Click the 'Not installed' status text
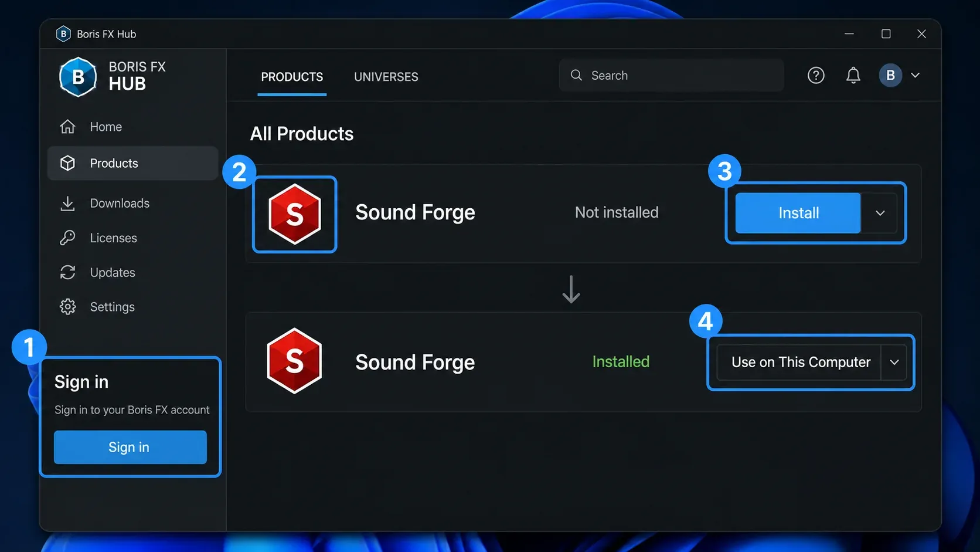The image size is (980, 552). pyautogui.click(x=617, y=212)
